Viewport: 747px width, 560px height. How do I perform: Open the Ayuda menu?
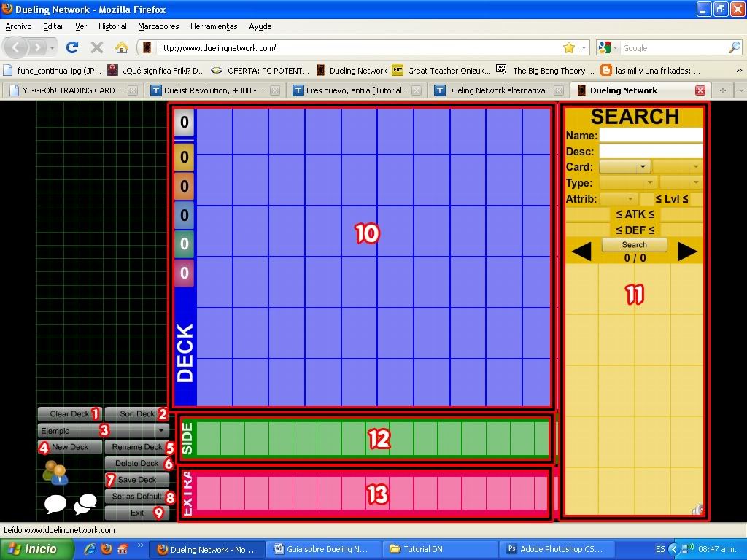(260, 27)
